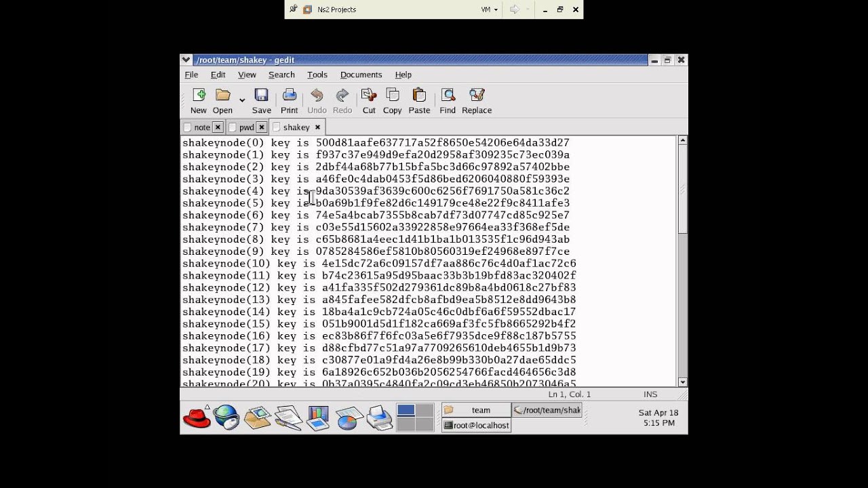Screen dimensions: 868x488
Task: Switch to the pwd tab
Action: click(x=246, y=127)
